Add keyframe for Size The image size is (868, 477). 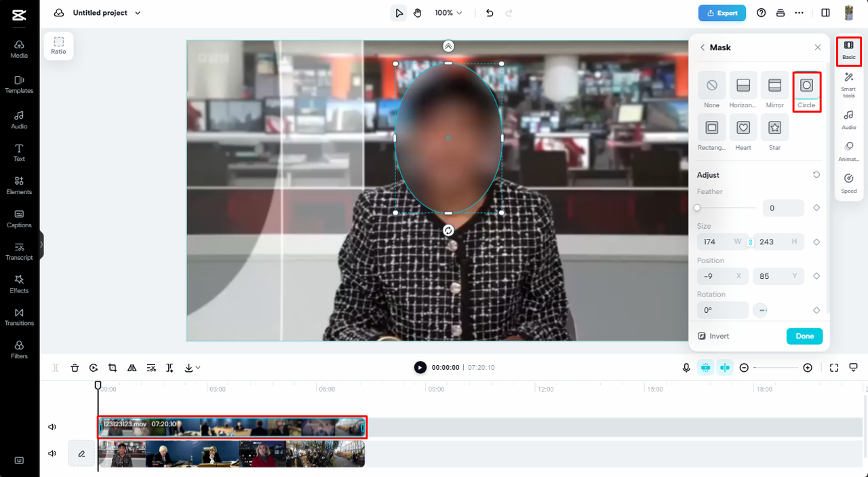(x=816, y=242)
